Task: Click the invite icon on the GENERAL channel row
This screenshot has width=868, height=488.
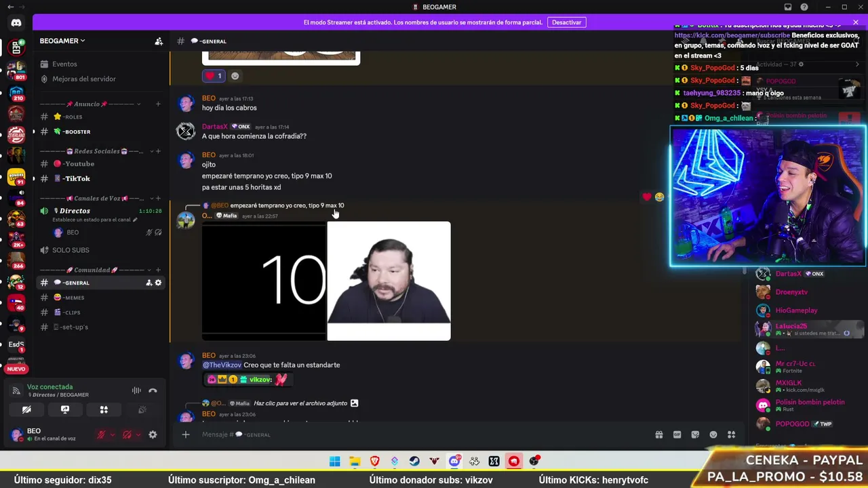Action: (149, 283)
